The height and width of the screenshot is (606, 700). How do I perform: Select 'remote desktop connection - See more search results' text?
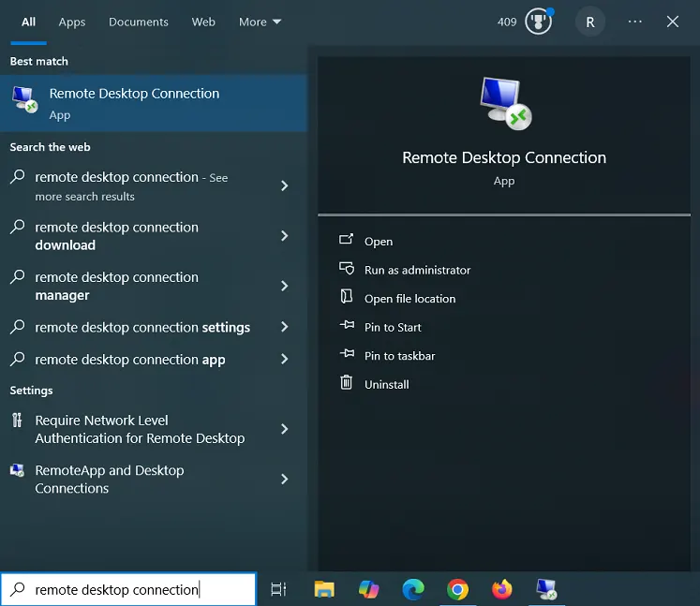(131, 186)
